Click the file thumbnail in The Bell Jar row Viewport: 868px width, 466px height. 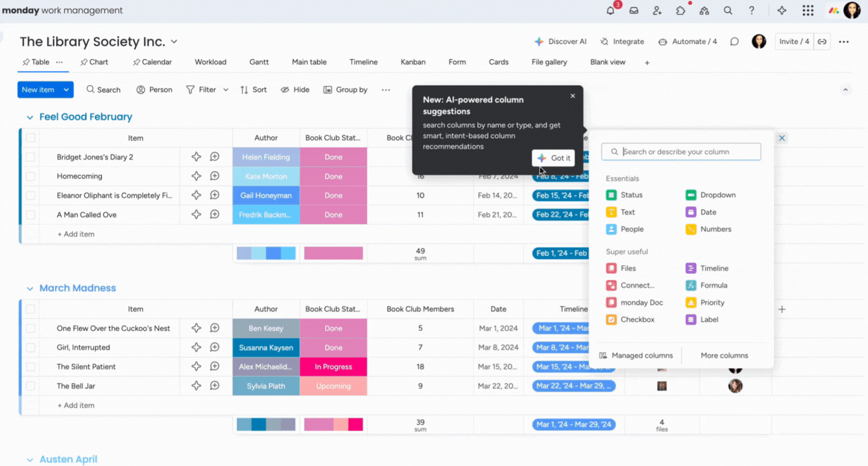click(662, 386)
